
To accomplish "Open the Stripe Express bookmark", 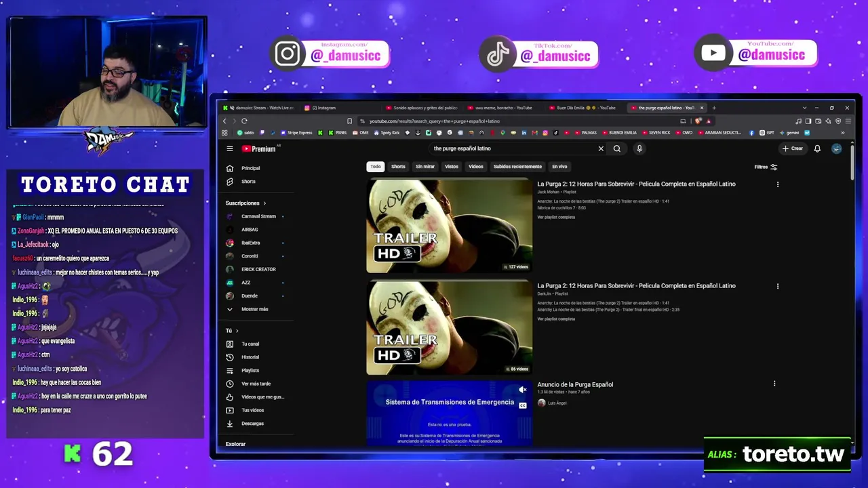I will point(296,133).
